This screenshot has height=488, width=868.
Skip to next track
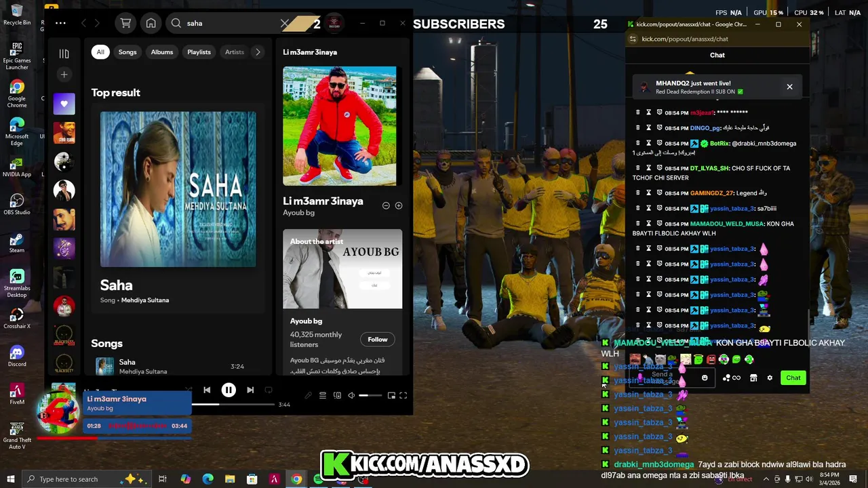click(250, 390)
